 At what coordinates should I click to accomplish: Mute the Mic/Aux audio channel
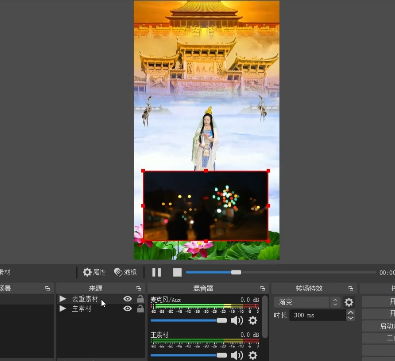coord(237,320)
